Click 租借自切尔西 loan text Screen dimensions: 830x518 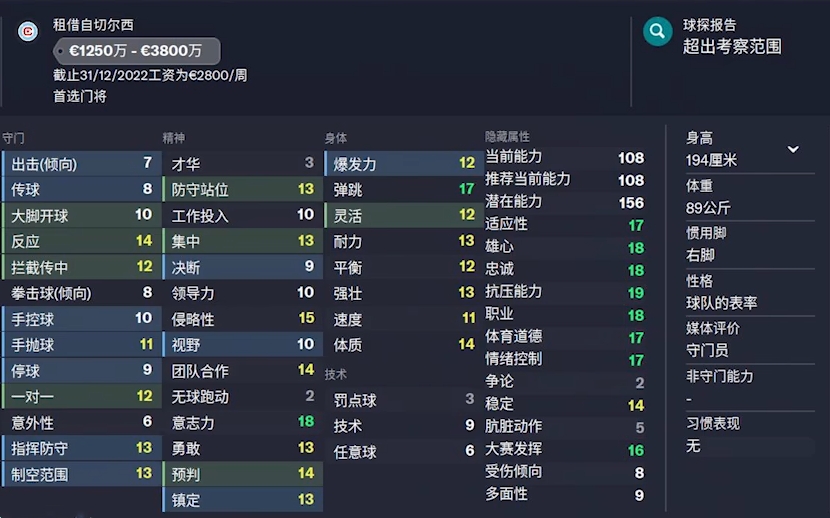tap(93, 25)
